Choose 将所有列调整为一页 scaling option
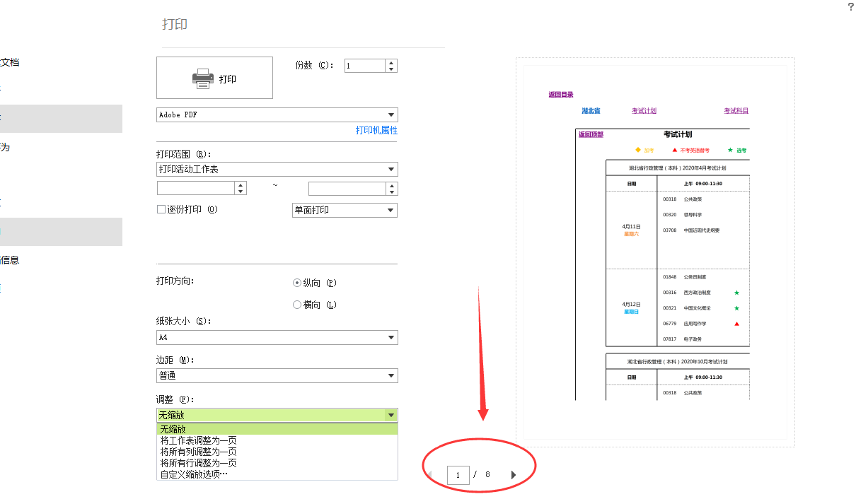Viewport: 868px width, 499px height. click(x=277, y=452)
